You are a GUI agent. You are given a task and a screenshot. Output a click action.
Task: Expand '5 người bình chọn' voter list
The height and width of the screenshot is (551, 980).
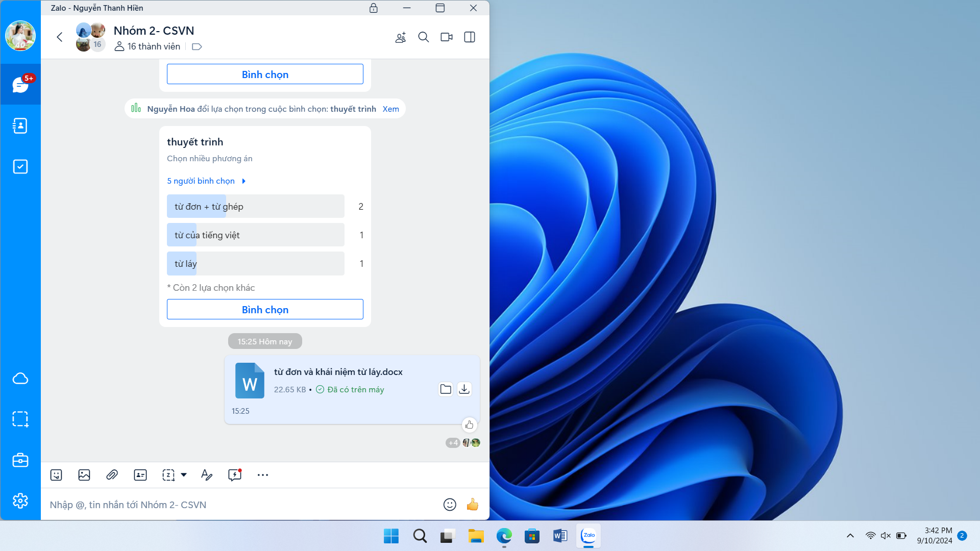[x=206, y=181]
